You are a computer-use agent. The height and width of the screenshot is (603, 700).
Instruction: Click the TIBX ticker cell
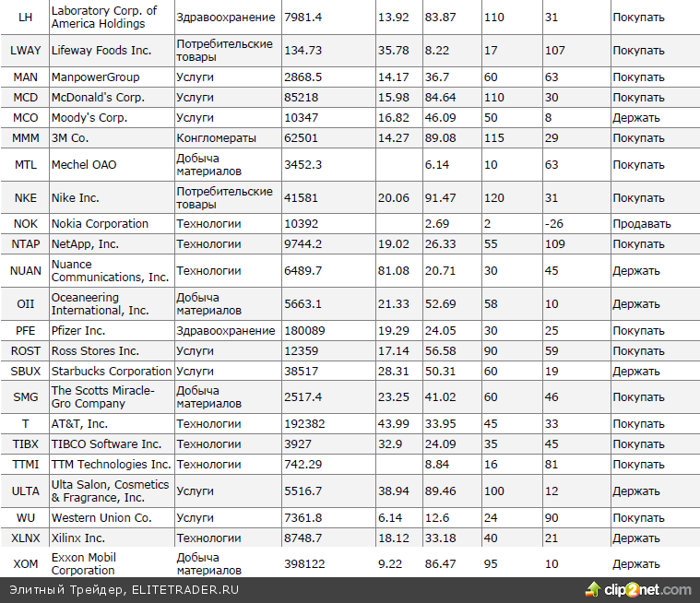pos(25,444)
